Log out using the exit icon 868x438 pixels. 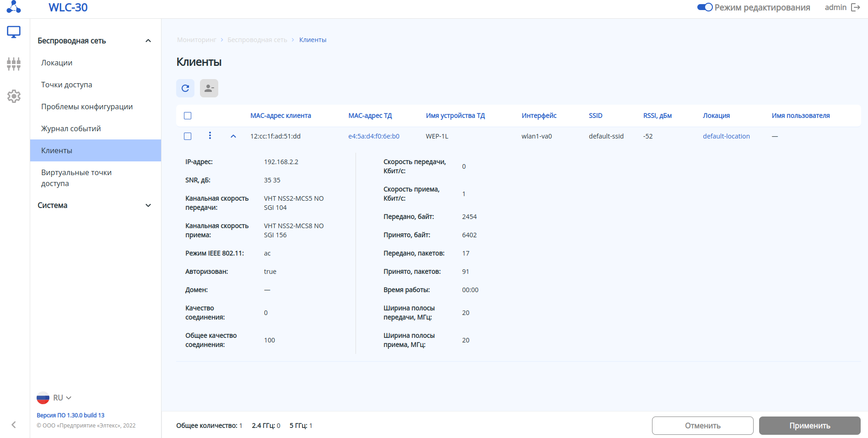point(856,7)
